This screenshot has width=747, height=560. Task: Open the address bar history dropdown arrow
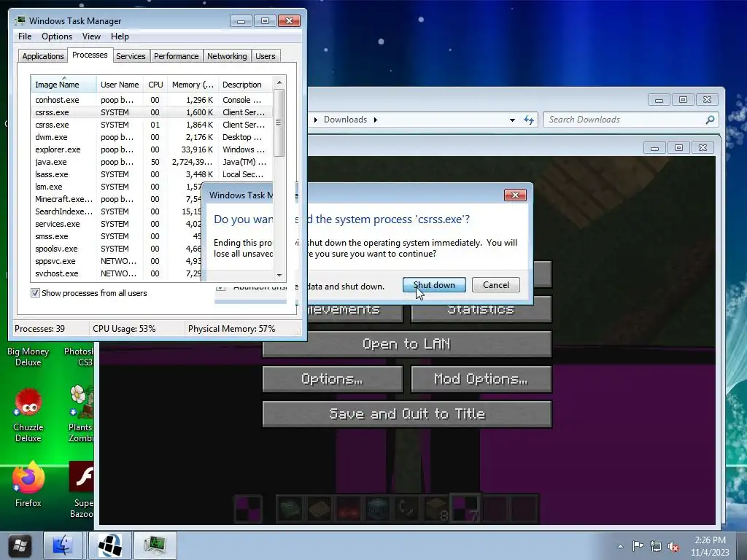512,120
